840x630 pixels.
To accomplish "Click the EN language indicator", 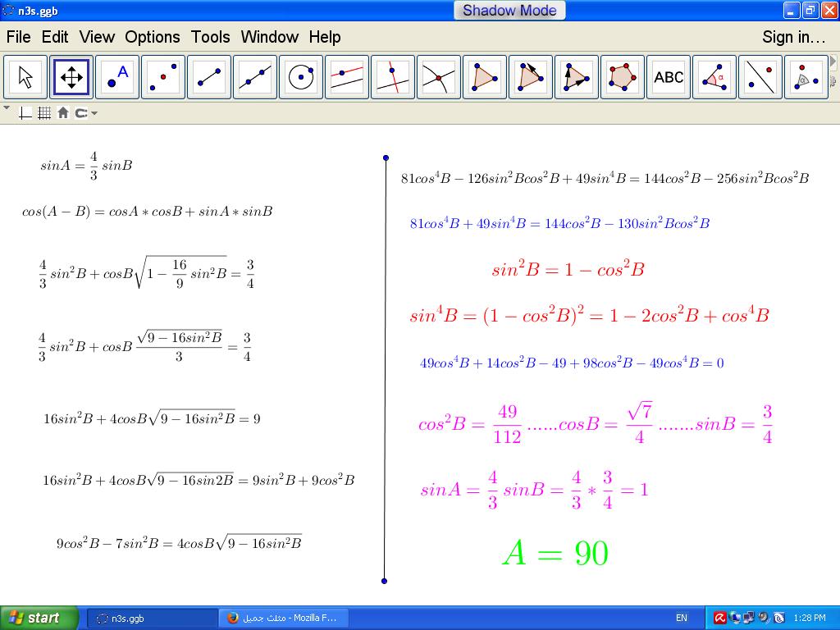I will click(682, 619).
